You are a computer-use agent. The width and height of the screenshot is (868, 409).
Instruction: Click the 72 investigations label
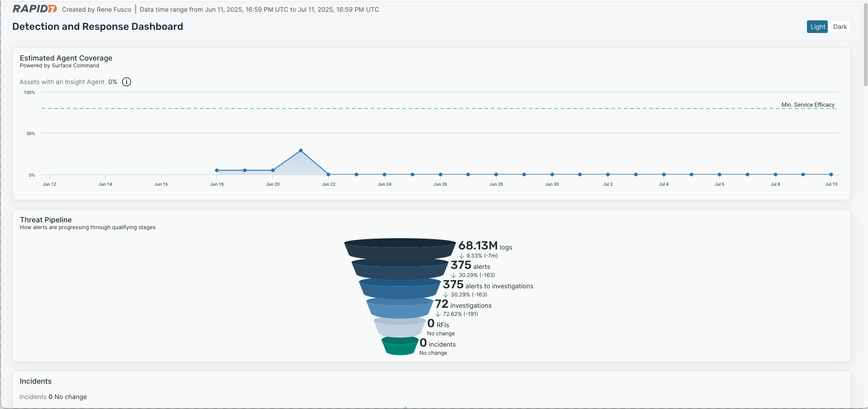[463, 305]
